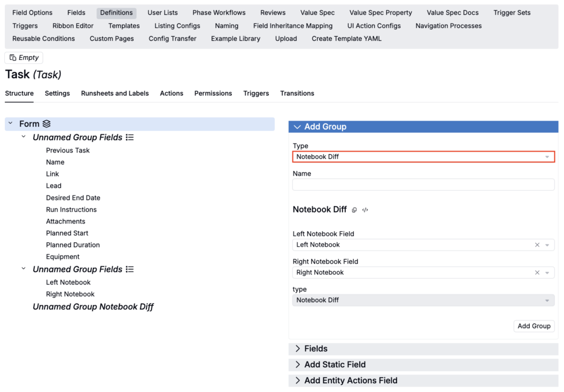Screen dimensions: 564x392
Task: Open the Right Notebook Field dropdown arrow
Action: point(547,273)
